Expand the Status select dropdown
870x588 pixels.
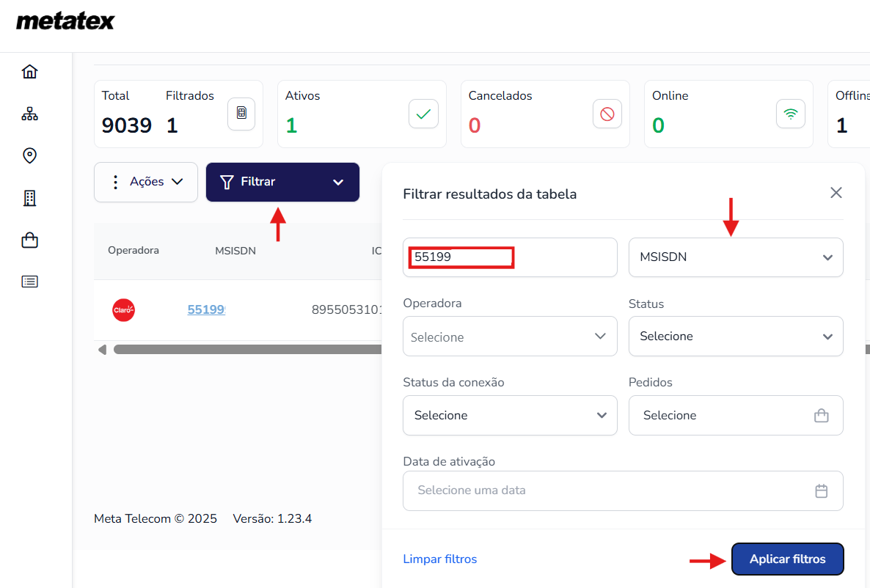pos(736,337)
